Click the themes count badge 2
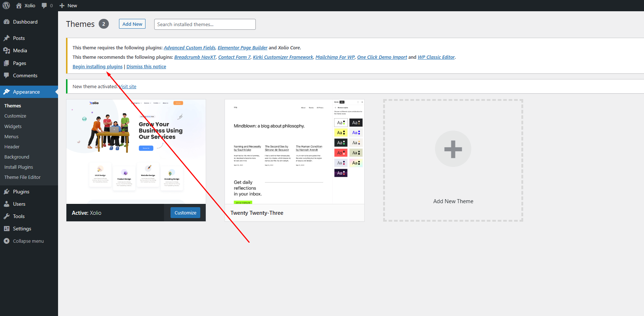The width and height of the screenshot is (644, 316). tap(104, 24)
